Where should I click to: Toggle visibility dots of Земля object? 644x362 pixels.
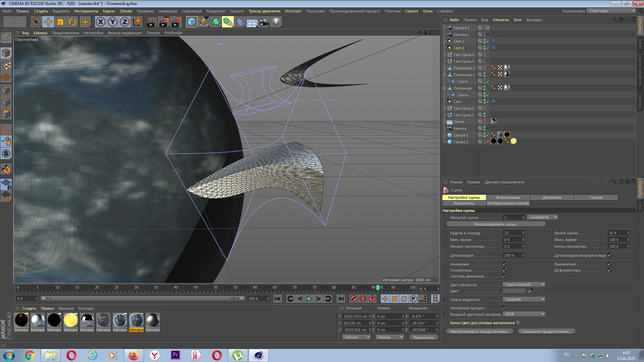tap(484, 122)
